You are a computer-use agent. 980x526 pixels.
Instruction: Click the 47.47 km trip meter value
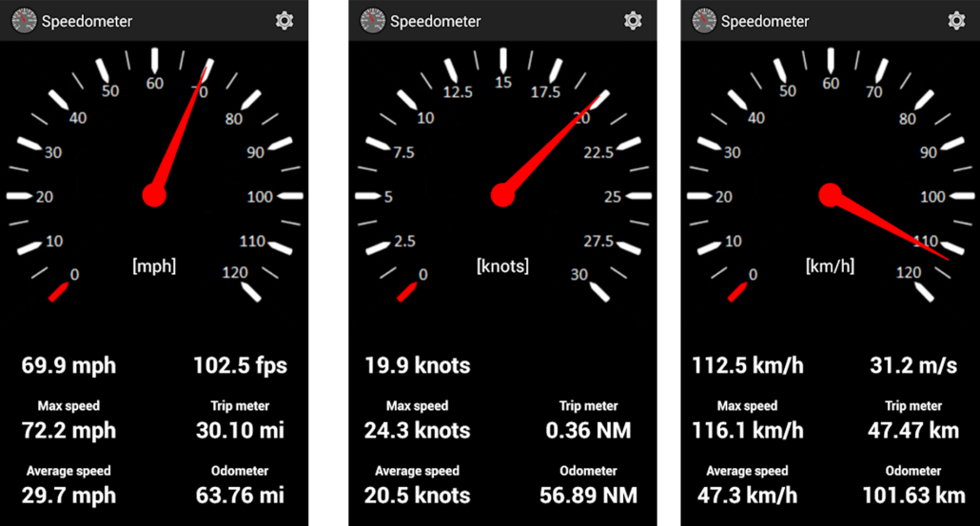913,431
